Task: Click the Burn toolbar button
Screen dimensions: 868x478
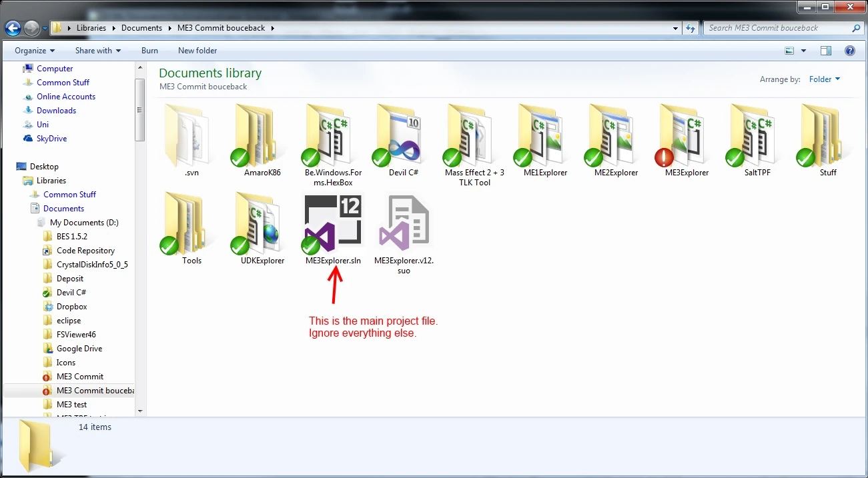Action: [149, 51]
